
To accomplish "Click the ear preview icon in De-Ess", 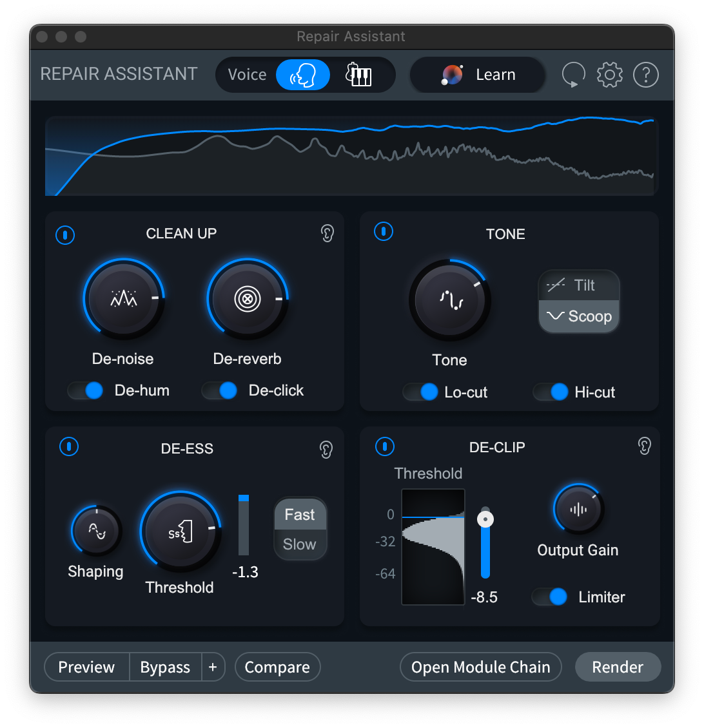I will (x=326, y=449).
